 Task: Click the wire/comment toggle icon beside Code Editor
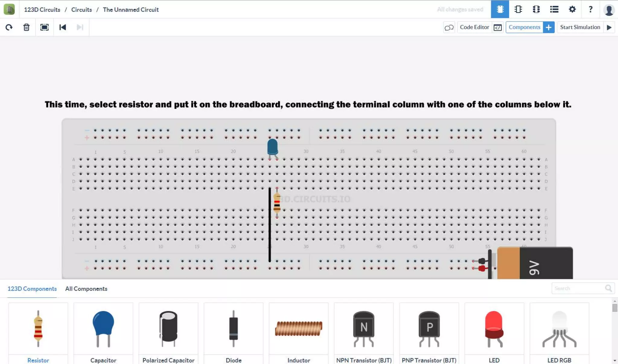click(449, 27)
